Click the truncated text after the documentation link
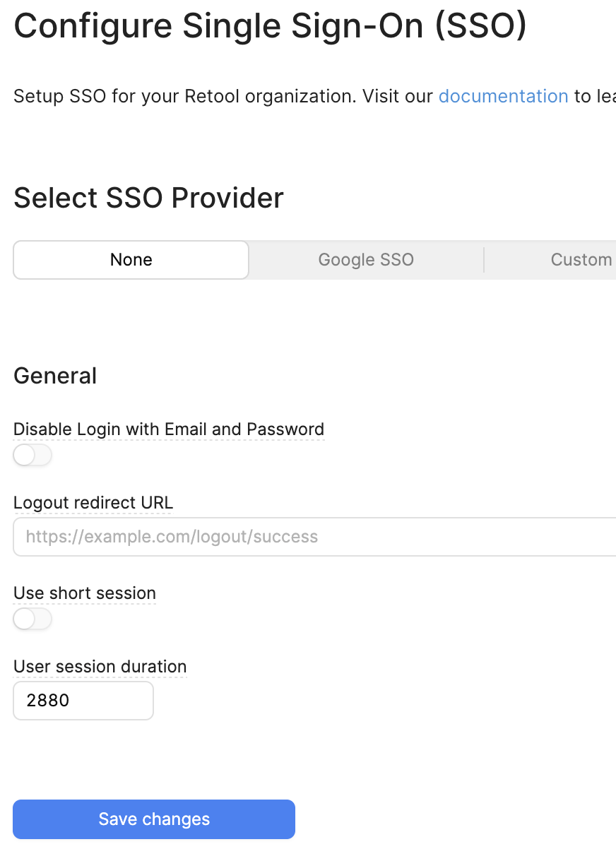The image size is (616, 849). (x=593, y=96)
